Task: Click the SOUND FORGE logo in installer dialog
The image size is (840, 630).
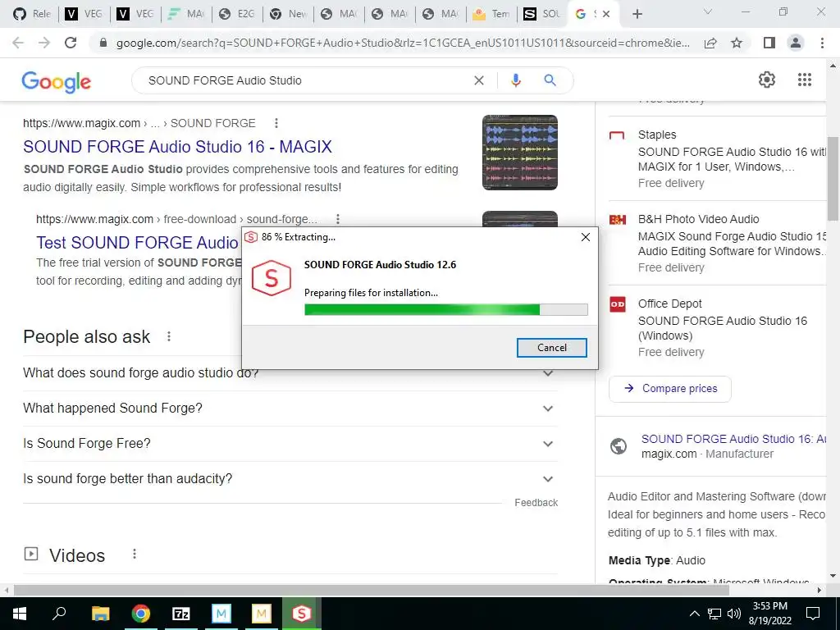Action: point(271,278)
